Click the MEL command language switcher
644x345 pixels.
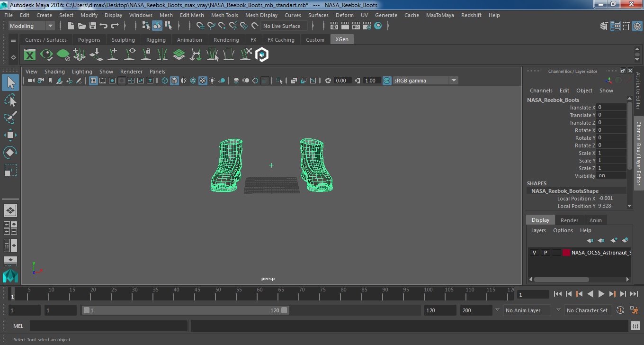(x=18, y=326)
